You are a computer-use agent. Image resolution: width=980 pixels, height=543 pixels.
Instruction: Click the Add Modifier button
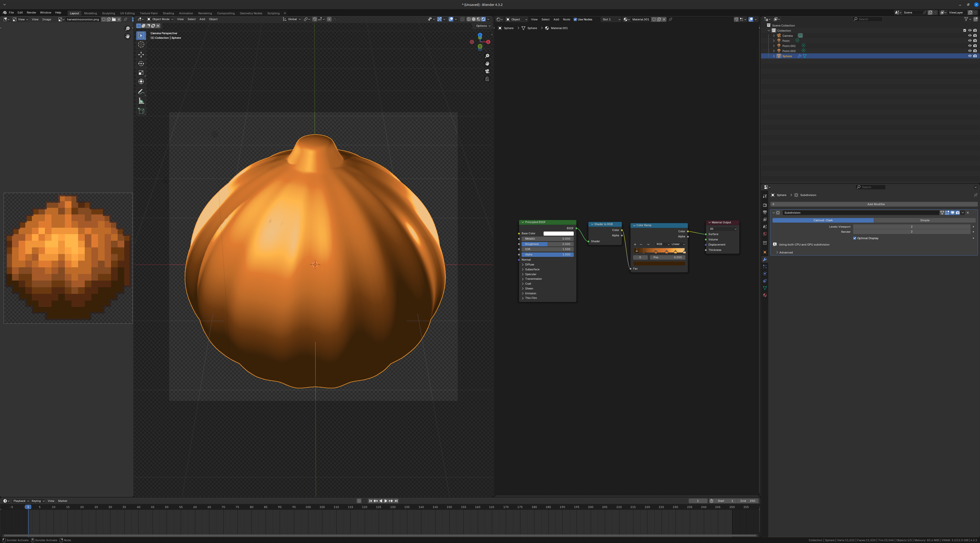(874, 204)
